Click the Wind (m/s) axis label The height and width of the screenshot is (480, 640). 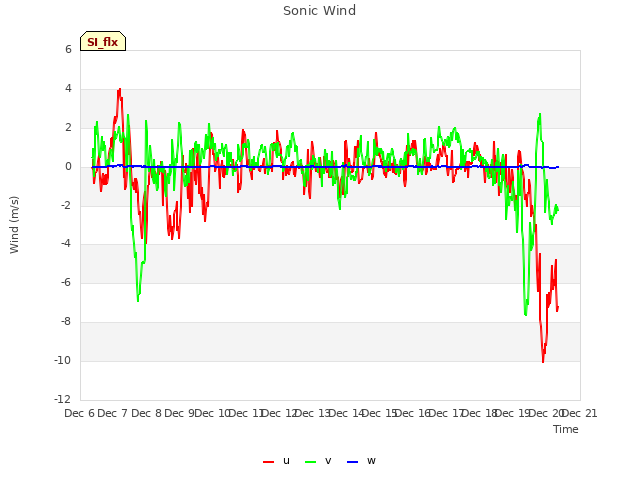click(x=14, y=225)
